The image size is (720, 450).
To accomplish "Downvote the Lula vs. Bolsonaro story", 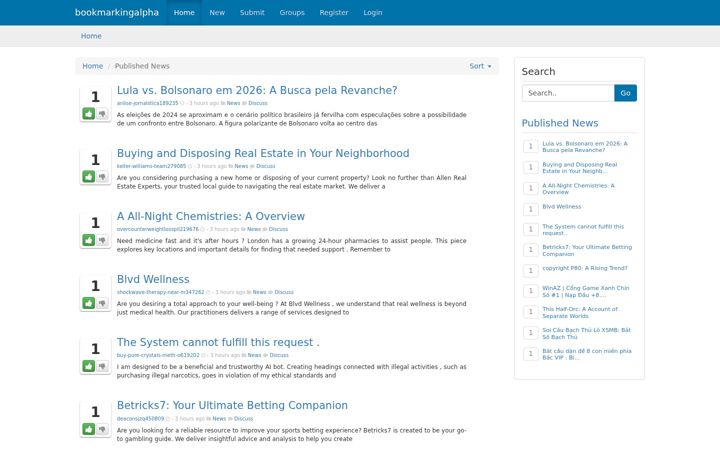I will 102,113.
